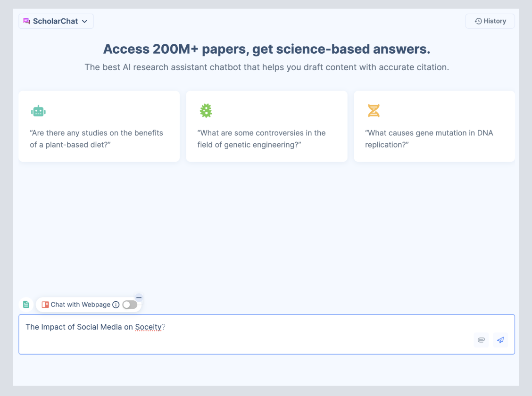Choose the genetic engineering controversies prompt
The image size is (532, 396).
point(266,126)
